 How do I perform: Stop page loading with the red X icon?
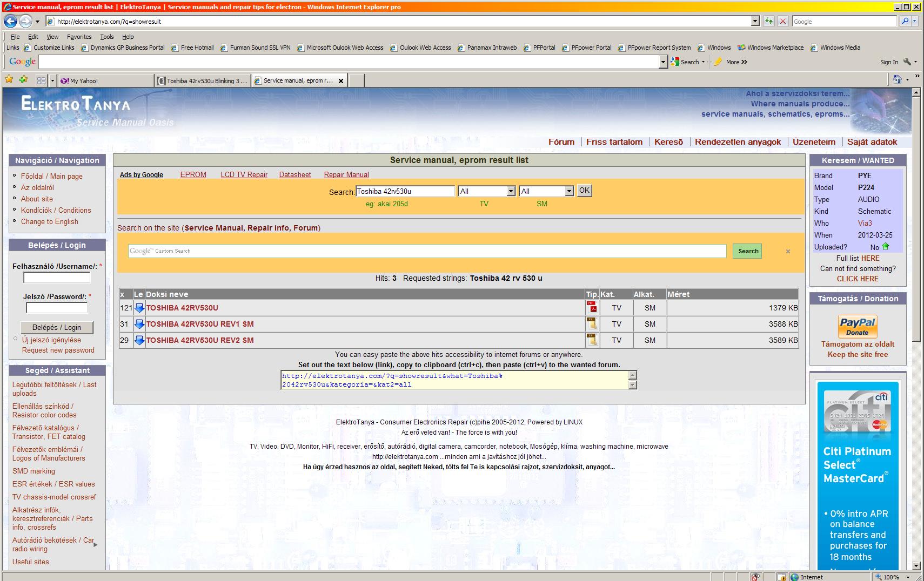pos(782,22)
